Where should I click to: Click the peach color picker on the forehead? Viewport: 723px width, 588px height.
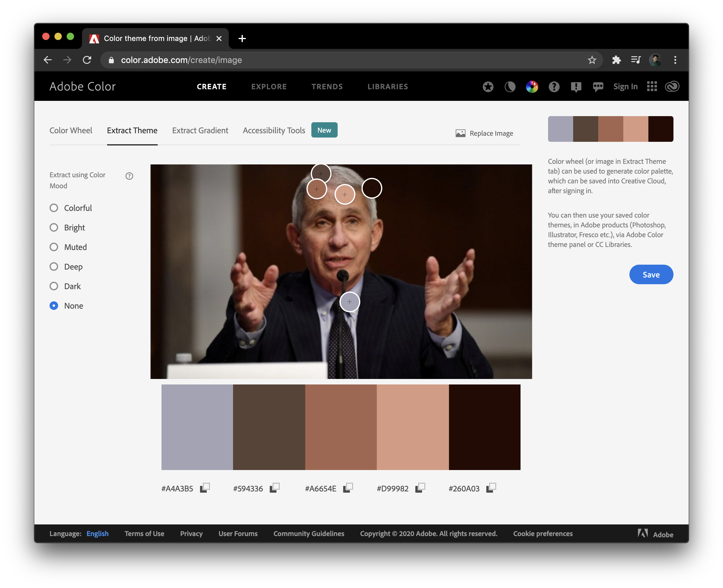345,195
